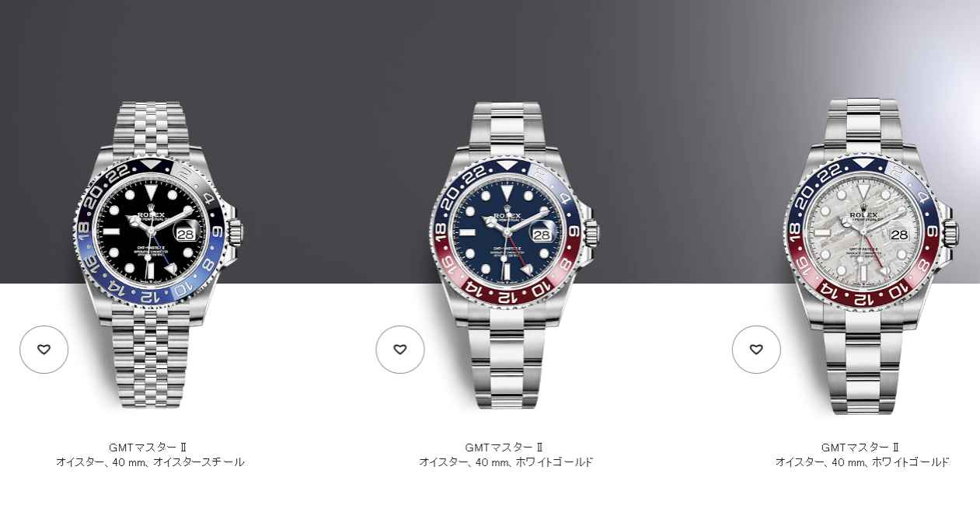This screenshot has height=526, width=980.
Task: Click the winding crown of blue-dial watch
Action: 591,232
